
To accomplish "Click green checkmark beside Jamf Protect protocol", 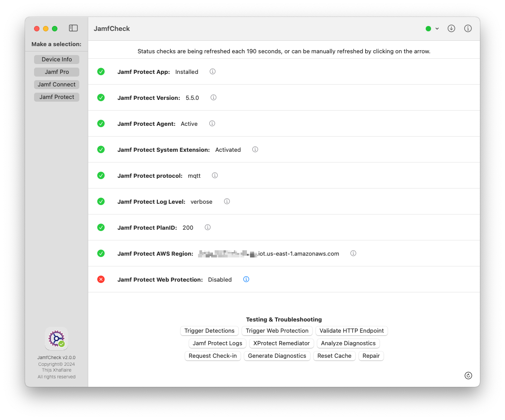I will 101,176.
